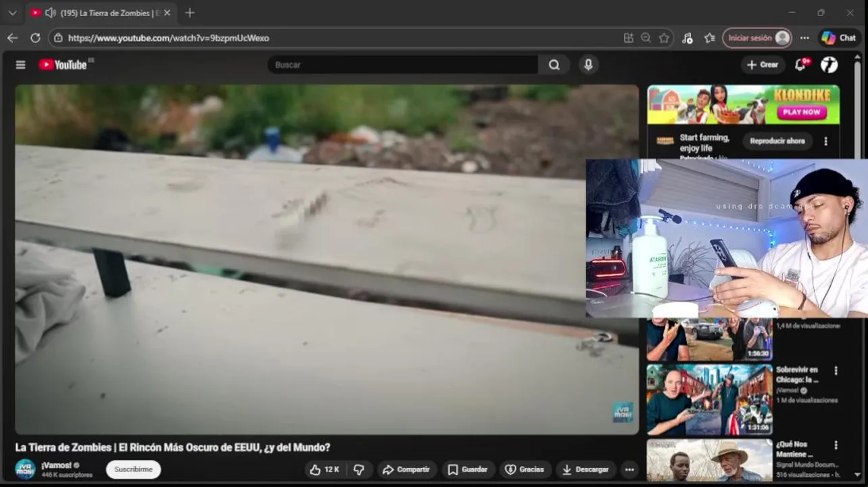
Task: Click the browser address bar URL
Action: click(x=168, y=38)
